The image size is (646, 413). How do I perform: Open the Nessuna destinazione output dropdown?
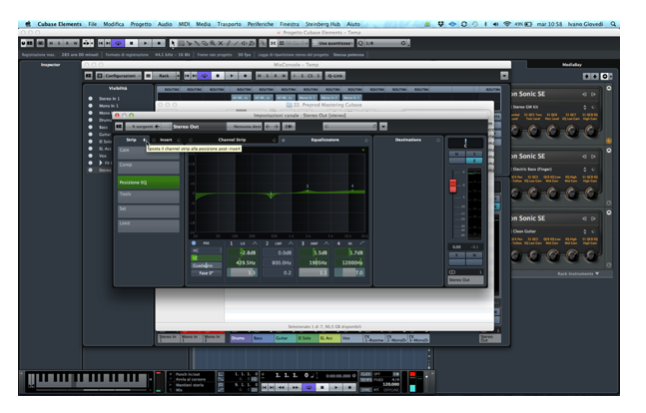pyautogui.click(x=245, y=127)
